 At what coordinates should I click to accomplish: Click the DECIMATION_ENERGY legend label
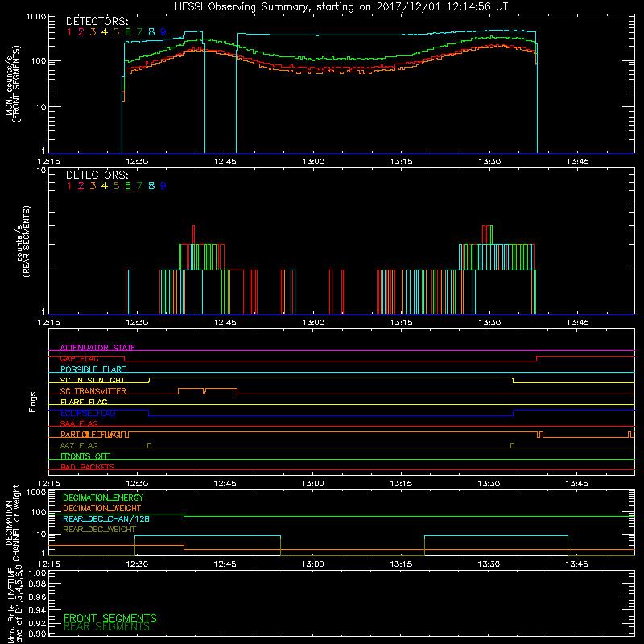(103, 497)
